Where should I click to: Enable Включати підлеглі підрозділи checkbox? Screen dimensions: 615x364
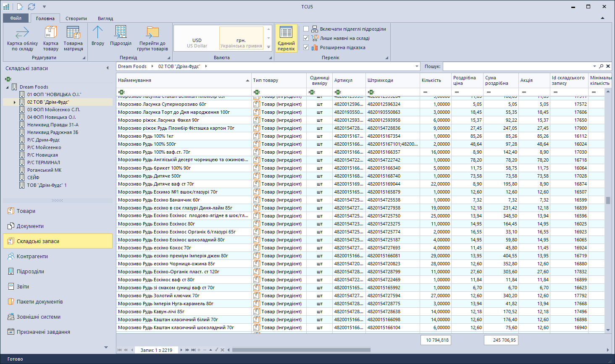point(306,29)
